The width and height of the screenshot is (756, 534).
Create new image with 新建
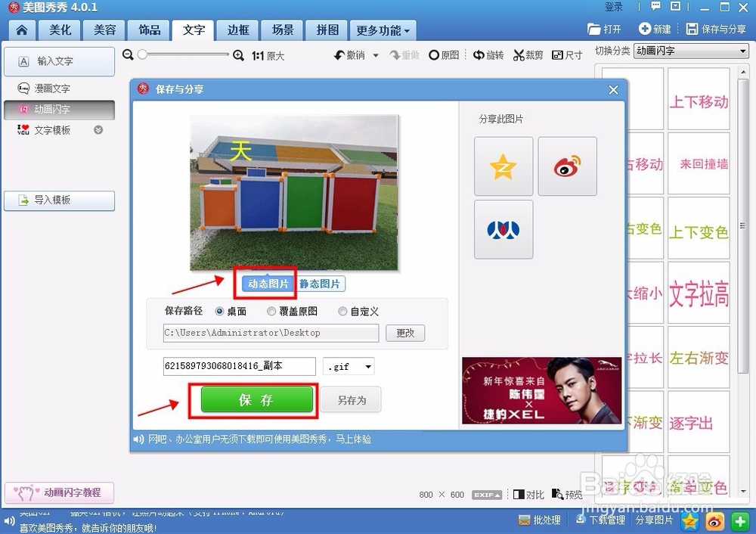[x=655, y=29]
